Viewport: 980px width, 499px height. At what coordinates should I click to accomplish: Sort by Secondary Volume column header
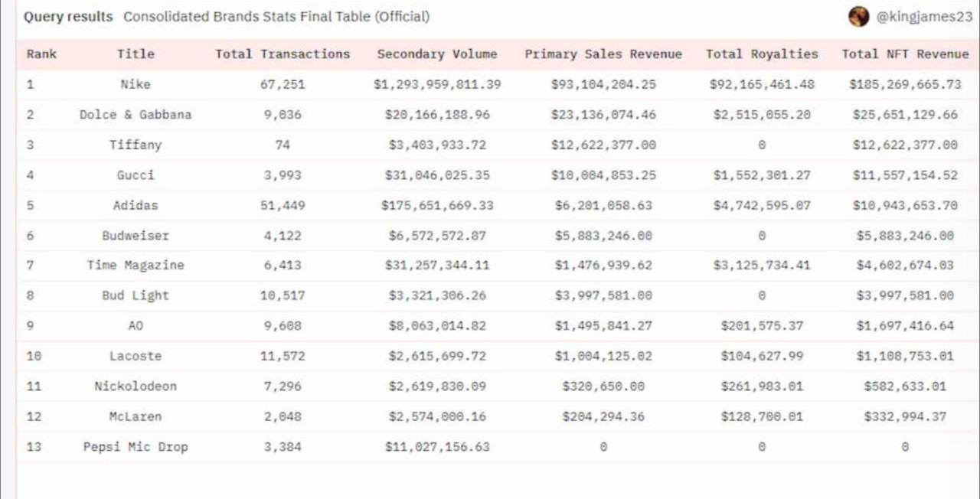437,54
